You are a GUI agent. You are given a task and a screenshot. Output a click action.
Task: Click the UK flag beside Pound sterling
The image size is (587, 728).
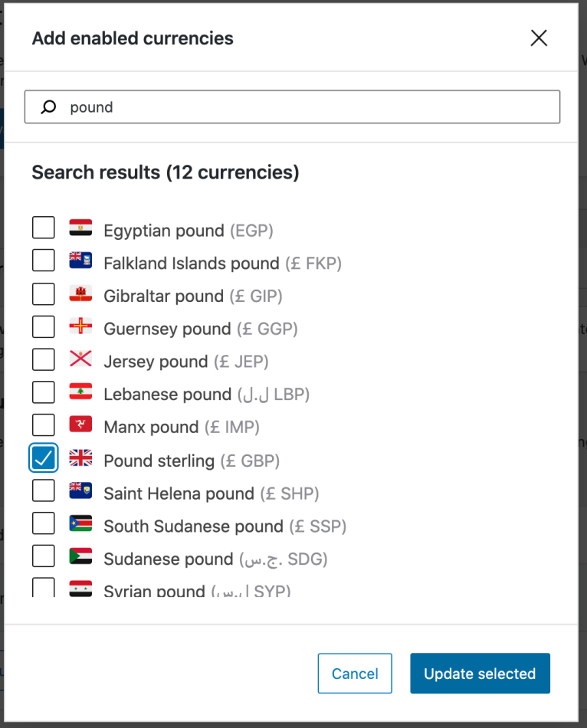pos(80,458)
